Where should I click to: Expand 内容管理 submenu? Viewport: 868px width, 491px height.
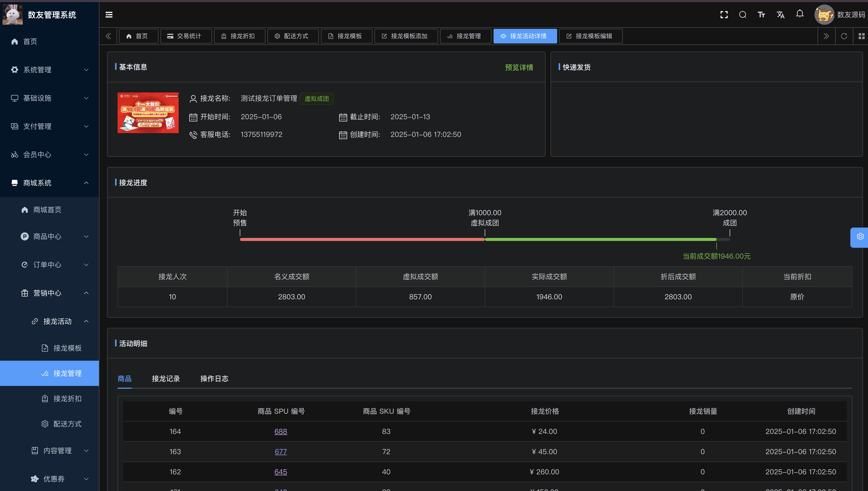tap(49, 451)
